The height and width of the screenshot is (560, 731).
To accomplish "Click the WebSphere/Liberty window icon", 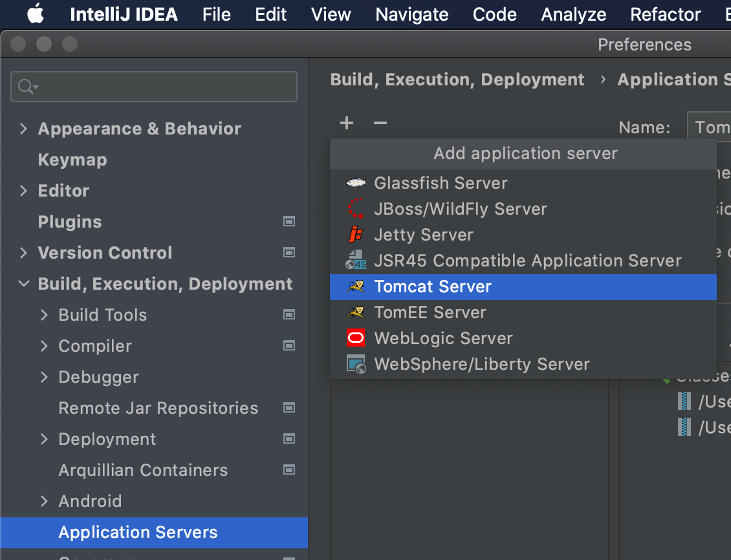I will pyautogui.click(x=356, y=364).
